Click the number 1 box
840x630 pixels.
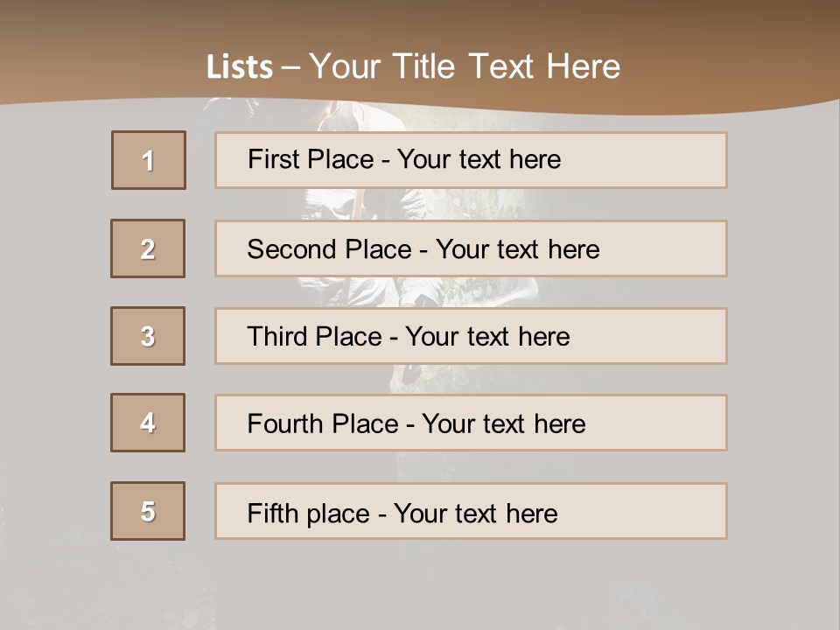tap(149, 160)
